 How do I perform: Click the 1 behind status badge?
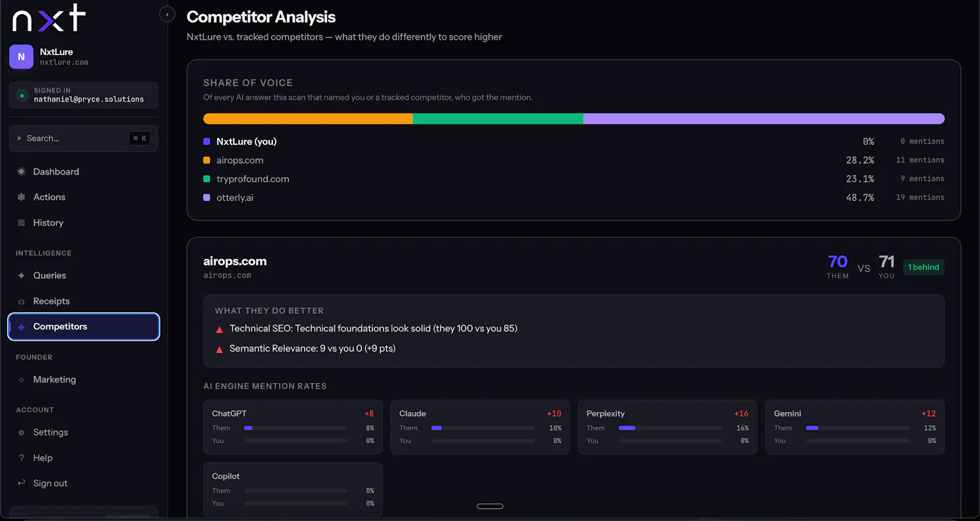(924, 267)
